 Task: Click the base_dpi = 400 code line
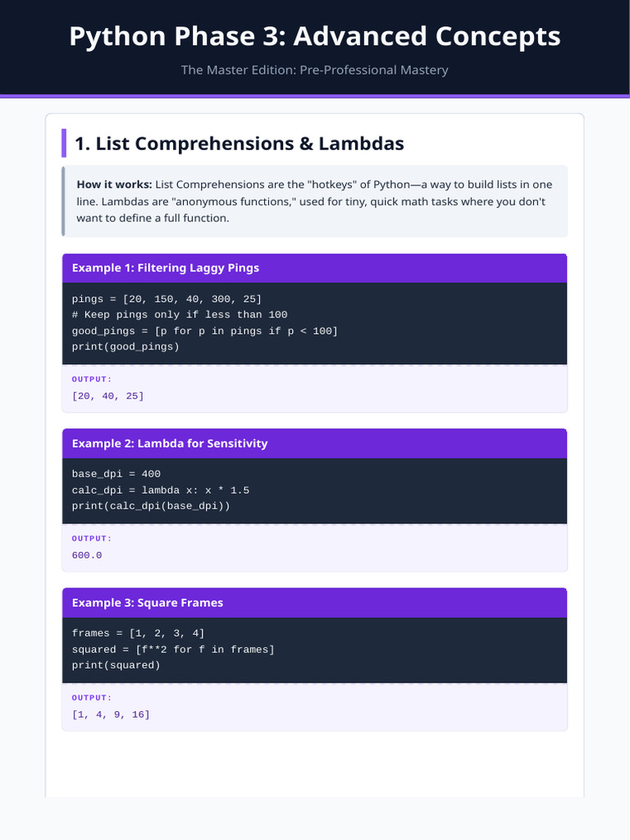click(x=116, y=473)
